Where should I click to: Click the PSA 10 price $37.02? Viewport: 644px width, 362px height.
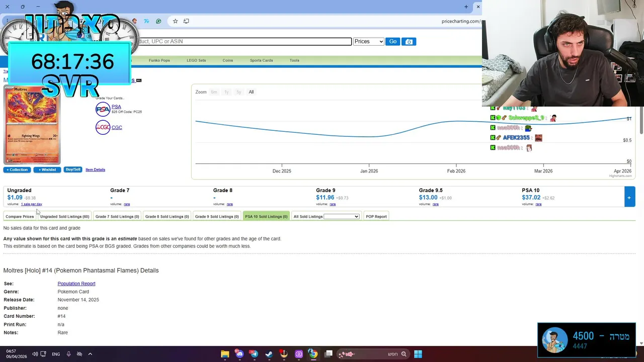click(531, 198)
